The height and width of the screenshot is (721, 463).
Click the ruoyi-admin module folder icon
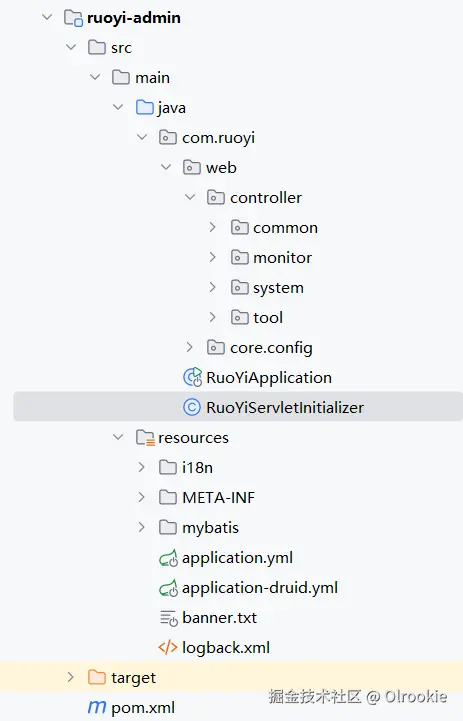pos(73,18)
